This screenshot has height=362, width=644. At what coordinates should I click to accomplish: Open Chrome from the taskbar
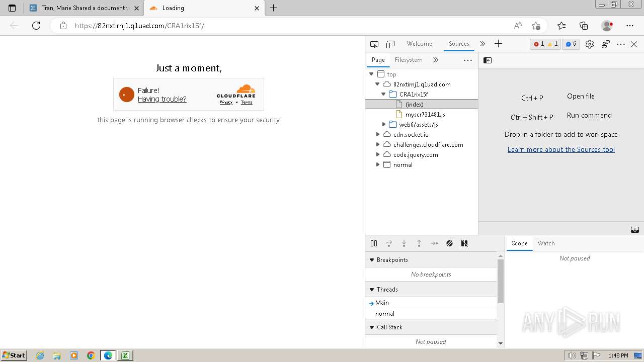pos(91,355)
